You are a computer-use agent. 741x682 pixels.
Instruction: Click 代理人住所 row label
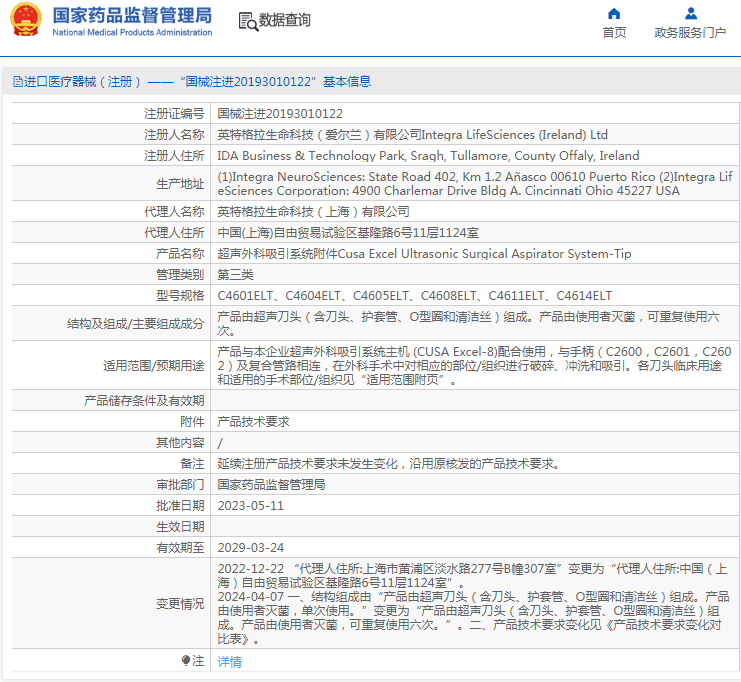pos(174,233)
